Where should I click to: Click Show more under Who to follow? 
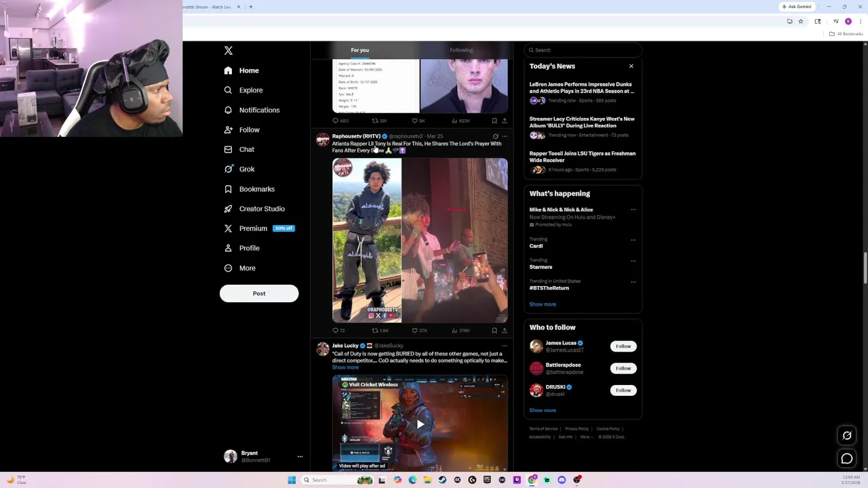click(542, 411)
